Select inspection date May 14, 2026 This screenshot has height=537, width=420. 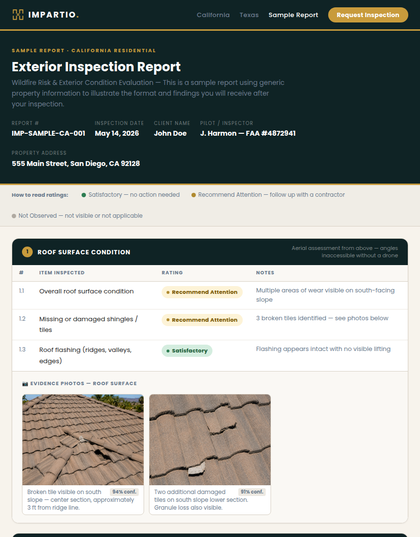117,133
